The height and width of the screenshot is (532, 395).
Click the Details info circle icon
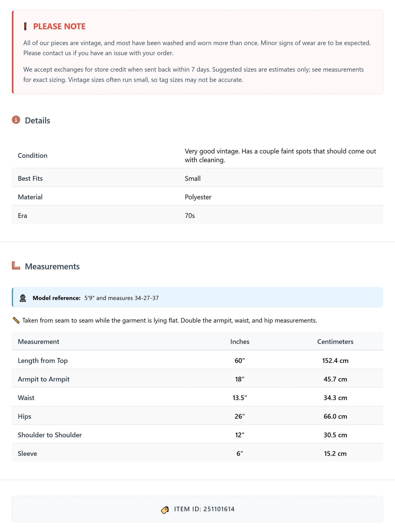point(16,120)
